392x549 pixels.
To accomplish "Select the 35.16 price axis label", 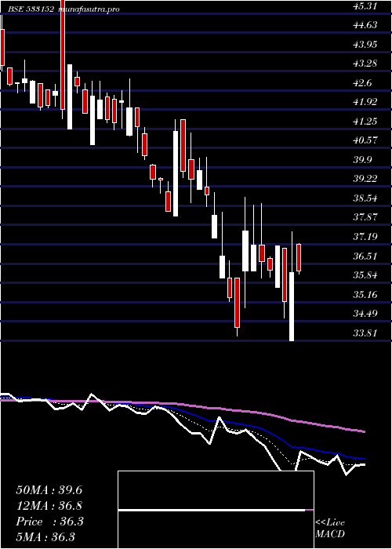I will 365,295.
